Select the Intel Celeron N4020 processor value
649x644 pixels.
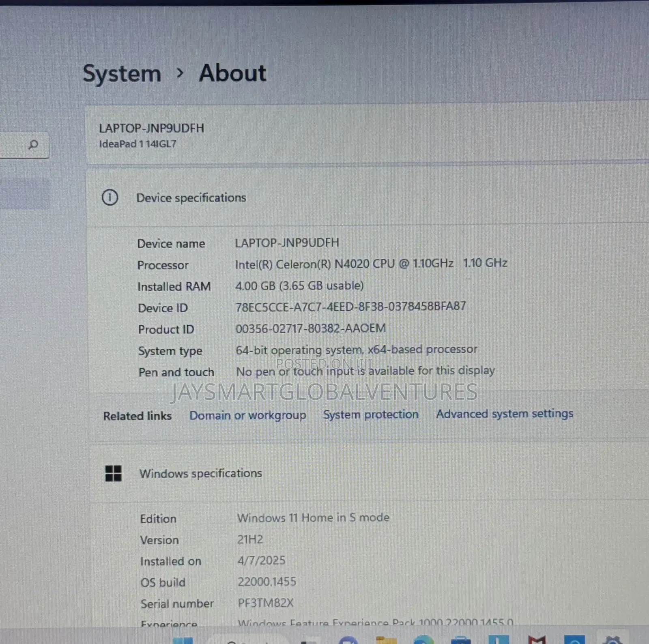tap(371, 264)
